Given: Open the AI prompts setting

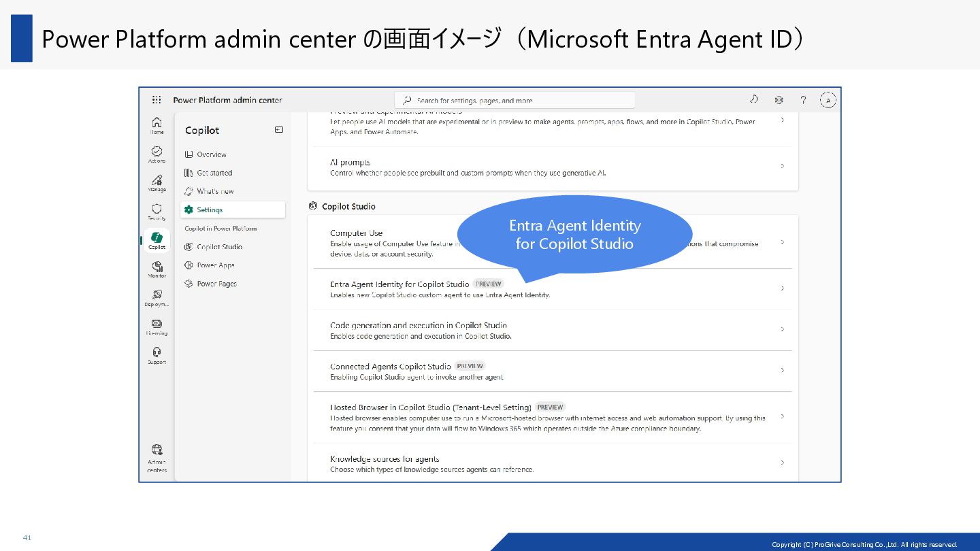Looking at the screenshot, I should pyautogui.click(x=553, y=167).
